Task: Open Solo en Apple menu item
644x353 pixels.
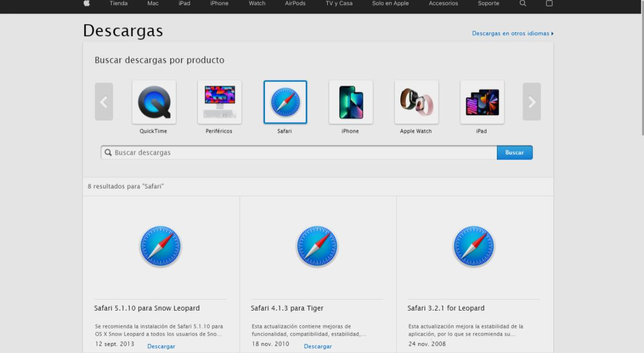Action: (x=391, y=4)
